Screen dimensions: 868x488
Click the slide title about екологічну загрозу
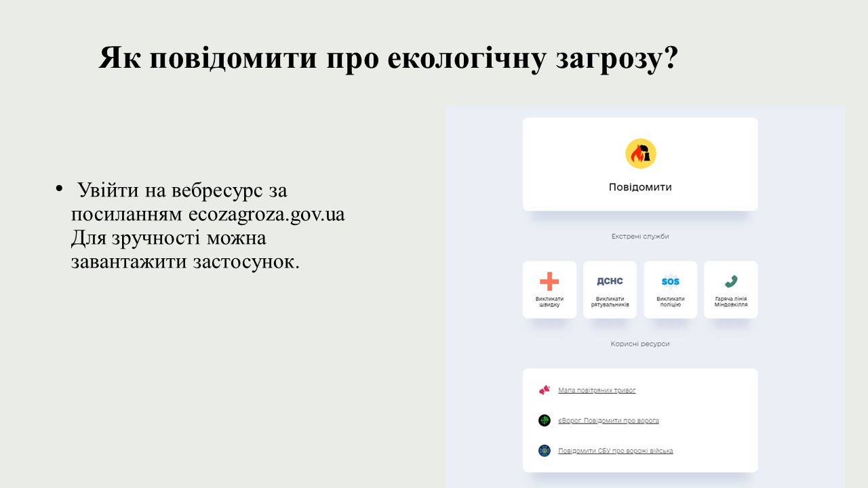[x=389, y=58]
